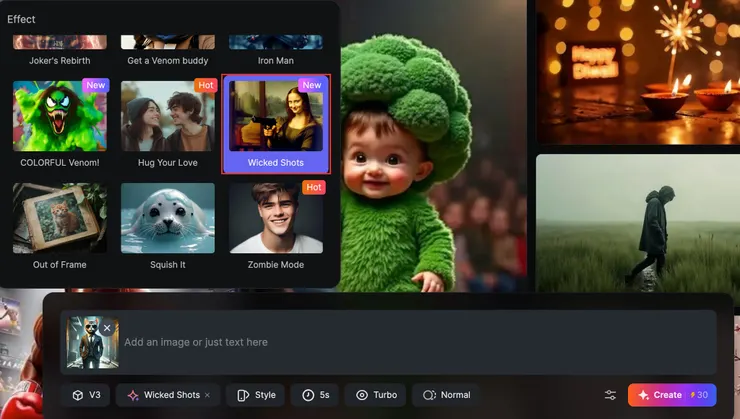
Task: Choose the Zombie Mode effect
Action: (x=276, y=226)
